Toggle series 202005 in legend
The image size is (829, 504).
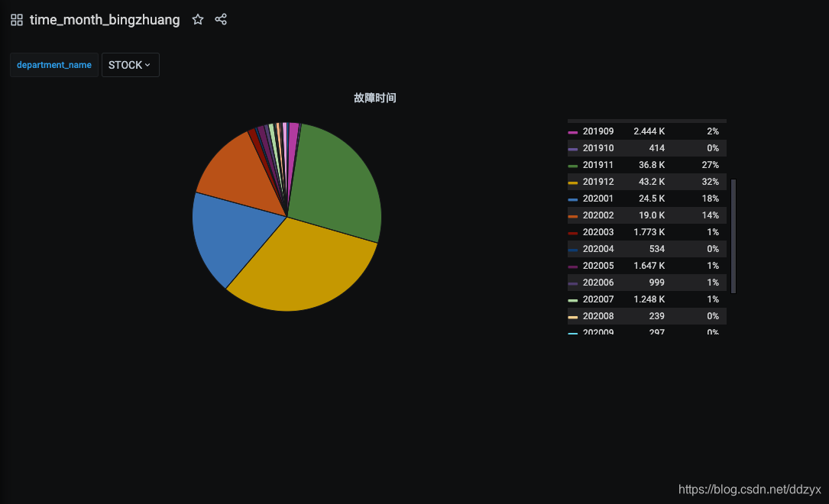(598, 266)
